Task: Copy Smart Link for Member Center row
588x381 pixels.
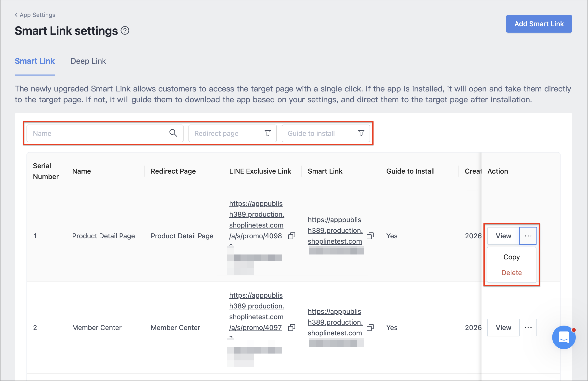Action: tap(370, 328)
